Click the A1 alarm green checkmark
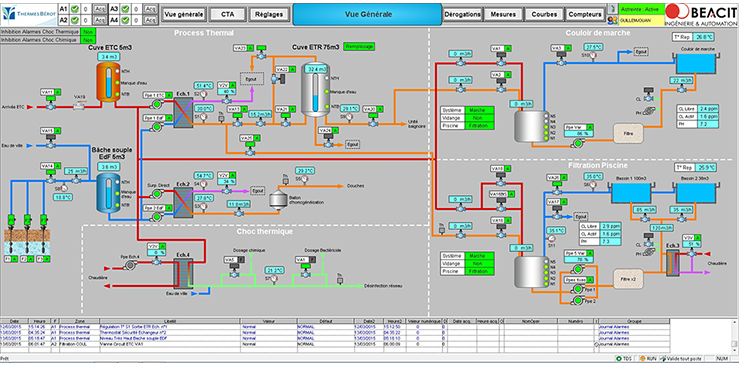 click(x=74, y=8)
